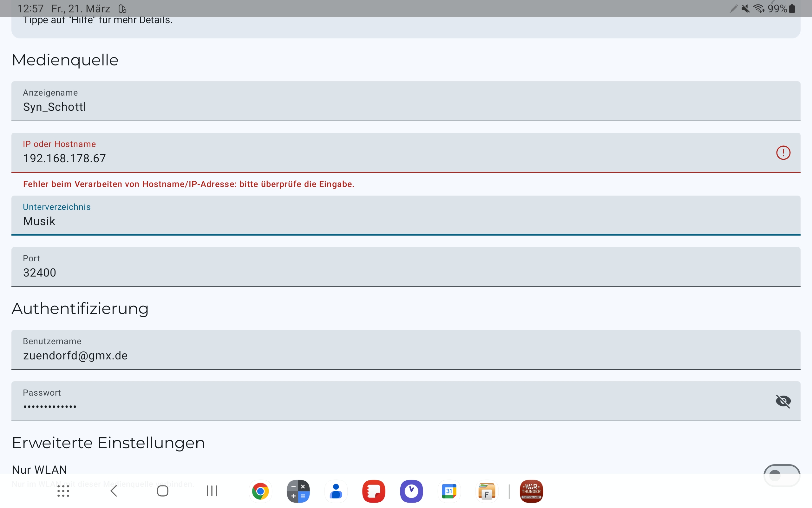Tap the stylus pen status icon
This screenshot has width=812, height=508.
(734, 8)
